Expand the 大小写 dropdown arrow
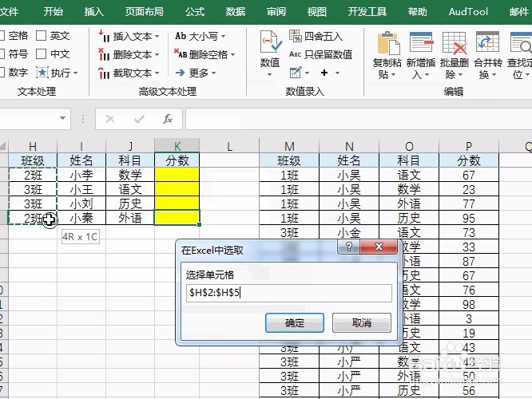This screenshot has height=399, width=532. point(223,36)
